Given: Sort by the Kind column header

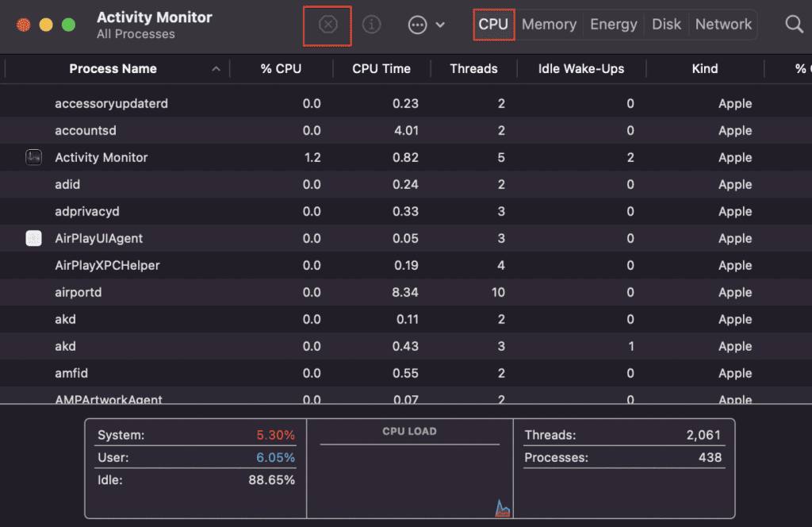Looking at the screenshot, I should [704, 68].
